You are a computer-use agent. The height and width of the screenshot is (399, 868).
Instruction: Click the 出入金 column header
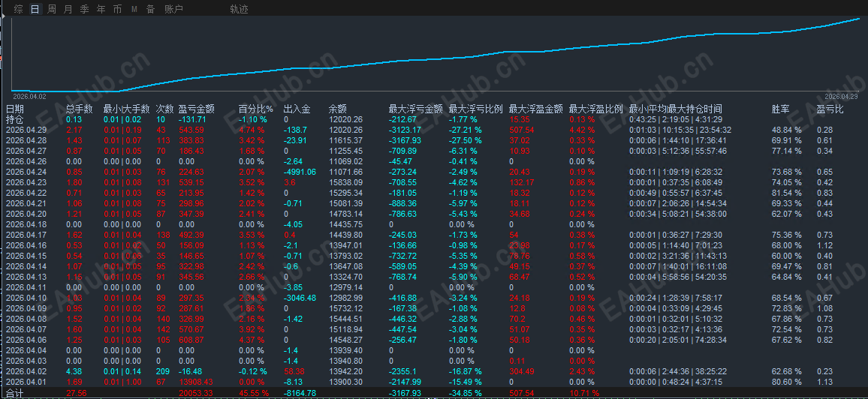pyautogui.click(x=297, y=109)
